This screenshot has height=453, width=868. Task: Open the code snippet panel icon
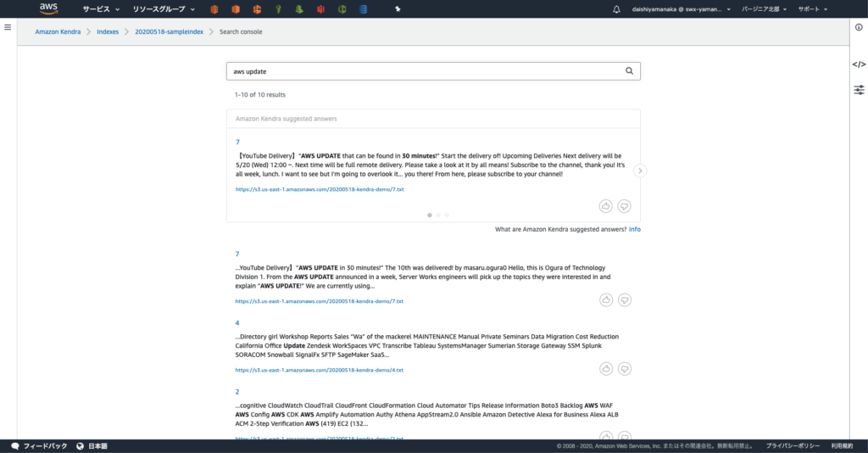(x=859, y=64)
